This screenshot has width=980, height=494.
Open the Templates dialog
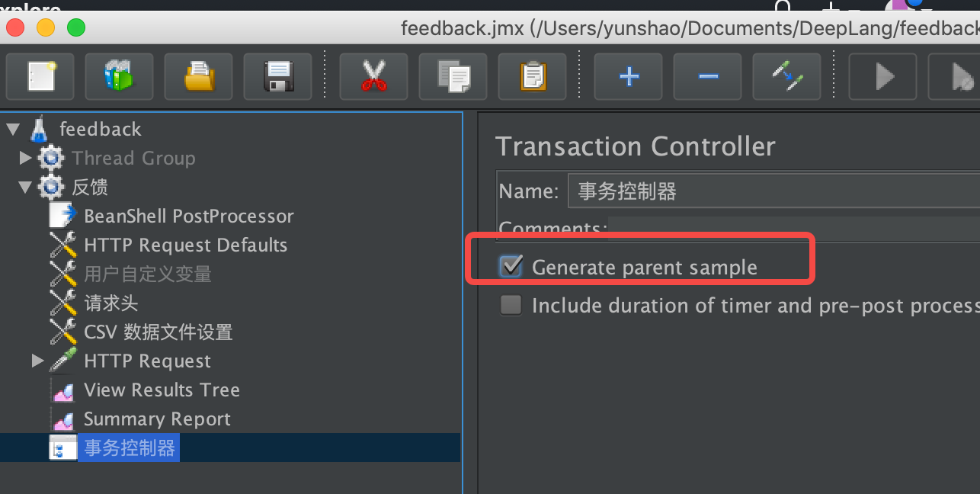pos(119,76)
